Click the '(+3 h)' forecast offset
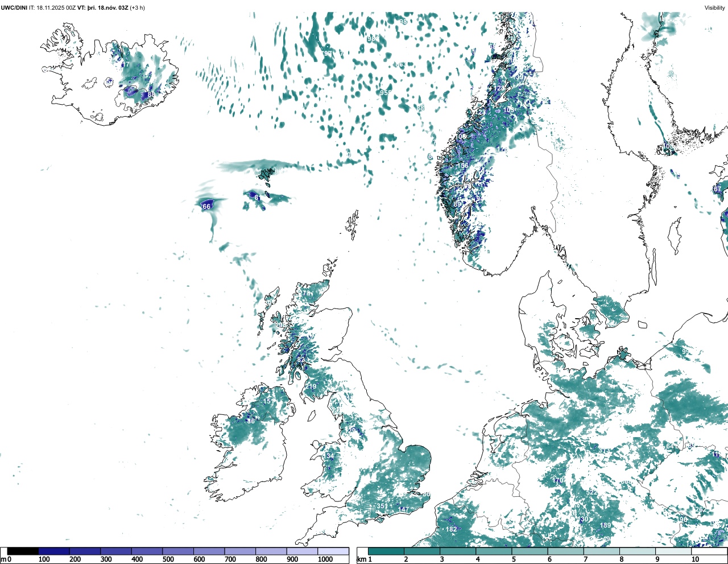This screenshot has height=564, width=728. (x=137, y=7)
